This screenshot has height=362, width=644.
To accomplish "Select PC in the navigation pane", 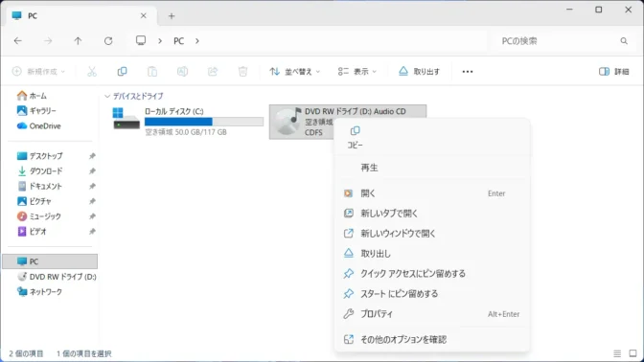I will (50, 261).
